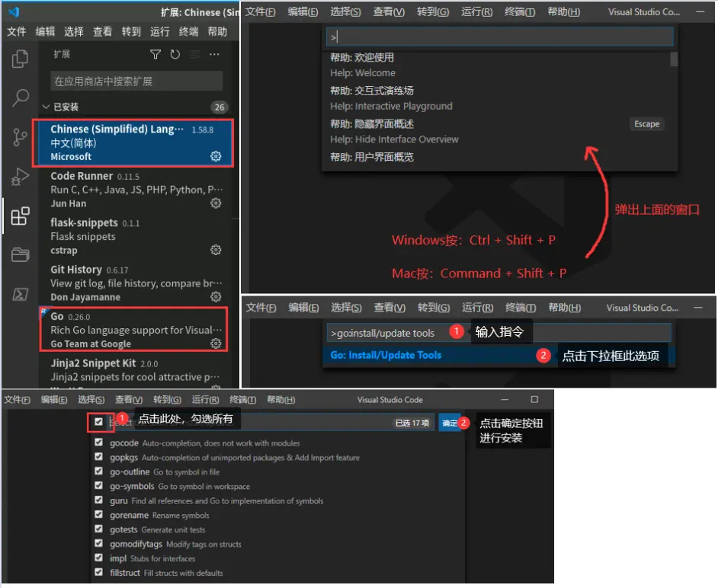Maximize the bottom Visual Studio Code window

pyautogui.click(x=534, y=399)
